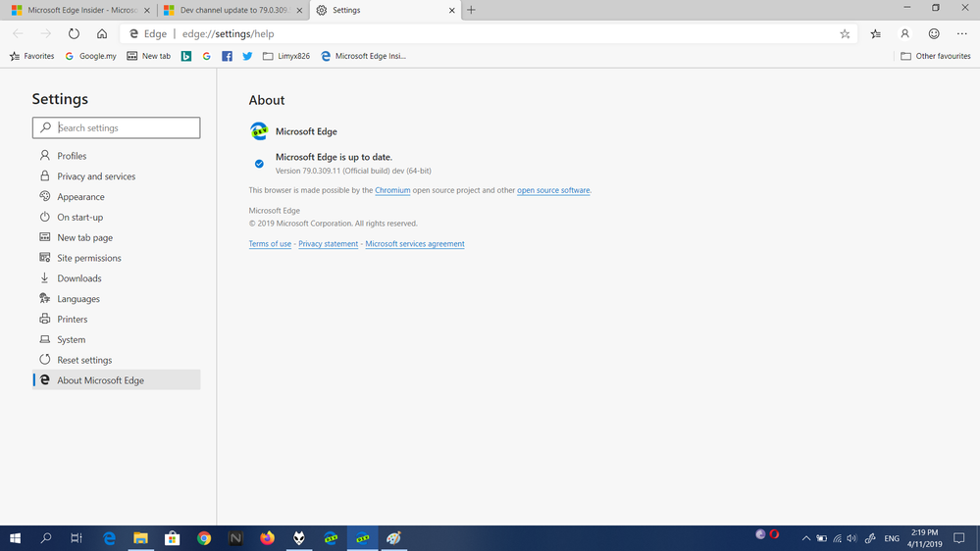
Task: Show hidden tray icons with the chevron
Action: pyautogui.click(x=806, y=538)
